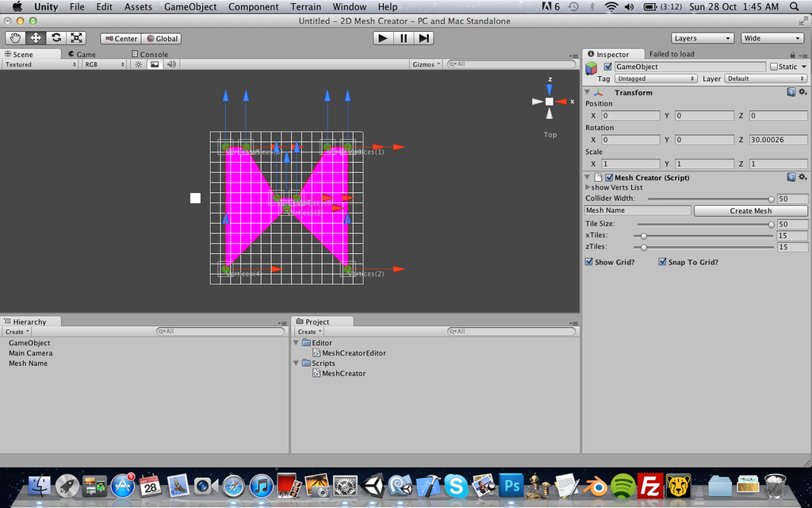Mute scene audio in the Scene toolbar
This screenshot has height=508, width=812.
point(170,64)
